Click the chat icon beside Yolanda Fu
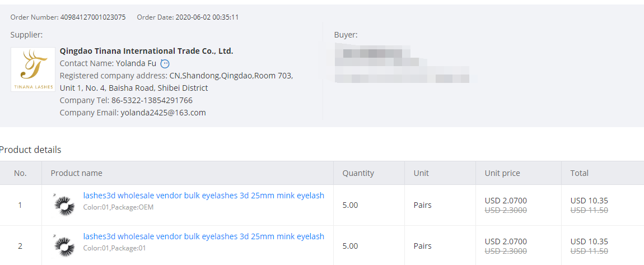Image resolution: width=644 pixels, height=265 pixels. tap(165, 63)
